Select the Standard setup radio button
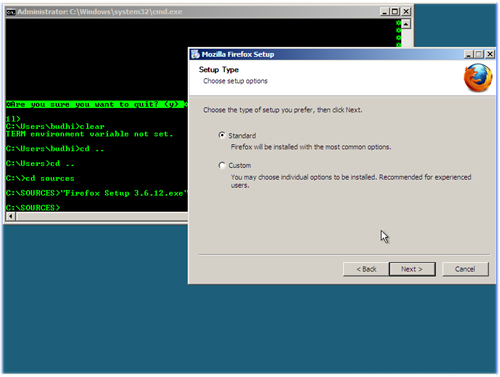The width and height of the screenshot is (500, 377). click(222, 135)
